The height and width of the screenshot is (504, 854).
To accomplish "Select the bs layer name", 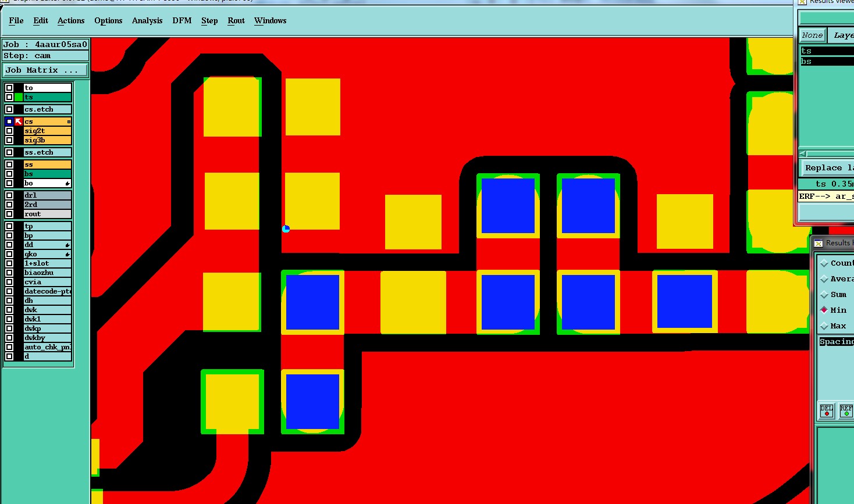I will [x=47, y=174].
